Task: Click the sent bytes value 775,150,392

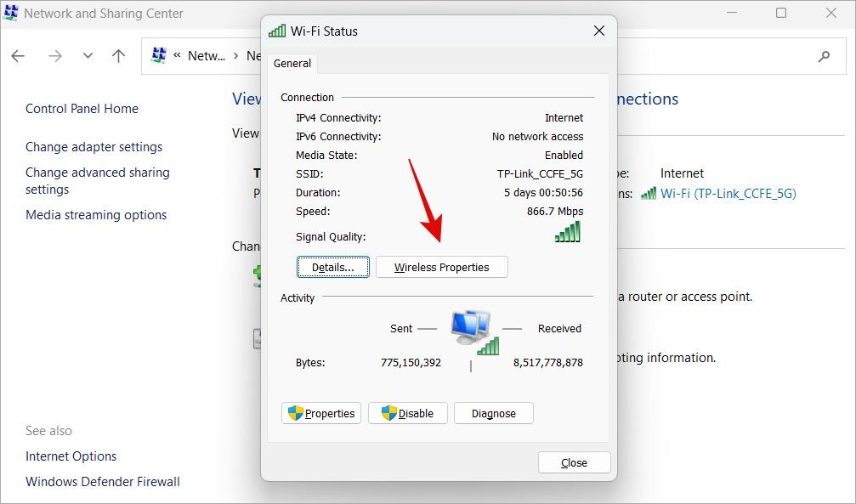Action: (411, 363)
